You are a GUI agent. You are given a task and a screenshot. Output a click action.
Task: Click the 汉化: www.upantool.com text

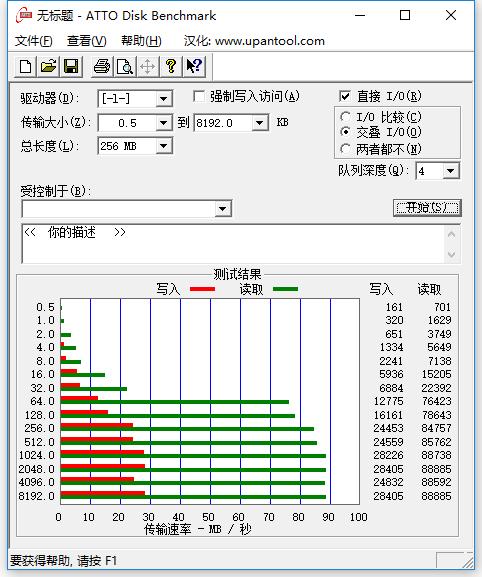(x=254, y=40)
